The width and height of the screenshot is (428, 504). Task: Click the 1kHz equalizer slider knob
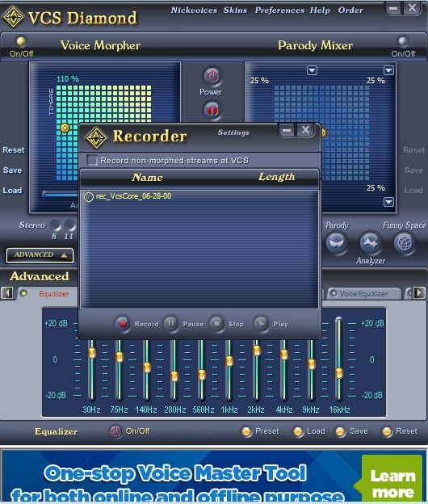(229, 361)
